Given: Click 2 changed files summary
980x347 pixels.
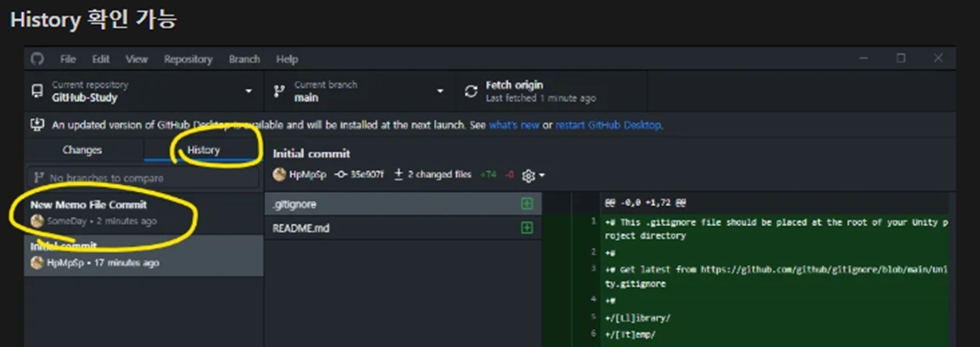Looking at the screenshot, I should 432,175.
